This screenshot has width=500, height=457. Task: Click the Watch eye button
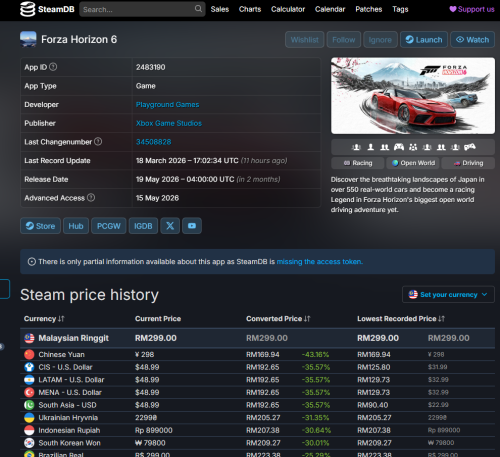pyautogui.click(x=472, y=40)
